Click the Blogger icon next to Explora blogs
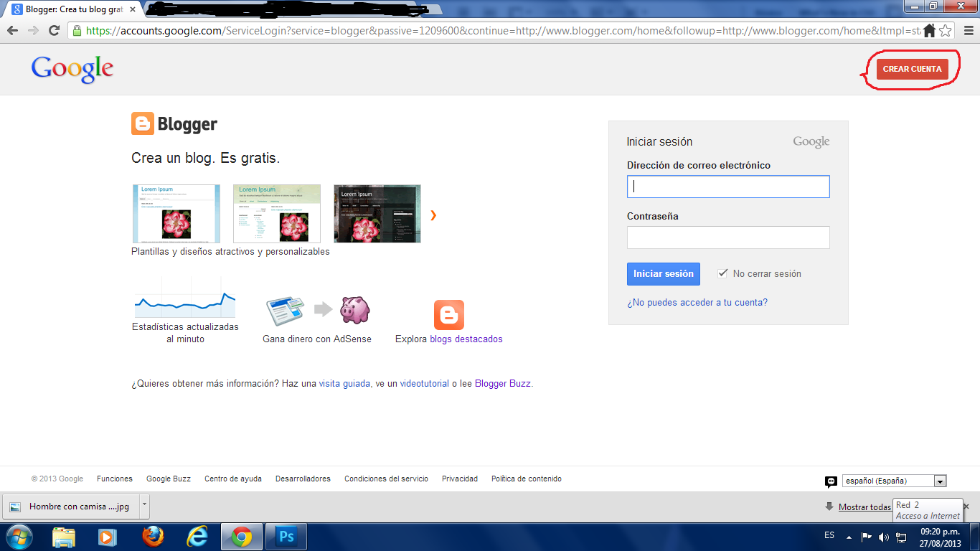This screenshot has width=980, height=551. click(448, 314)
